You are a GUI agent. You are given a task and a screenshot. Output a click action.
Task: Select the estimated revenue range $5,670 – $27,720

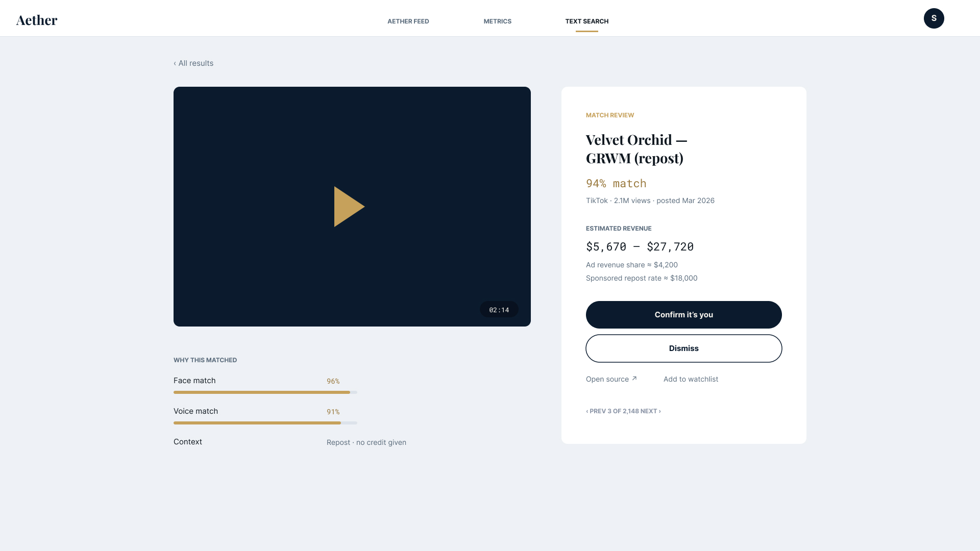pyautogui.click(x=640, y=247)
